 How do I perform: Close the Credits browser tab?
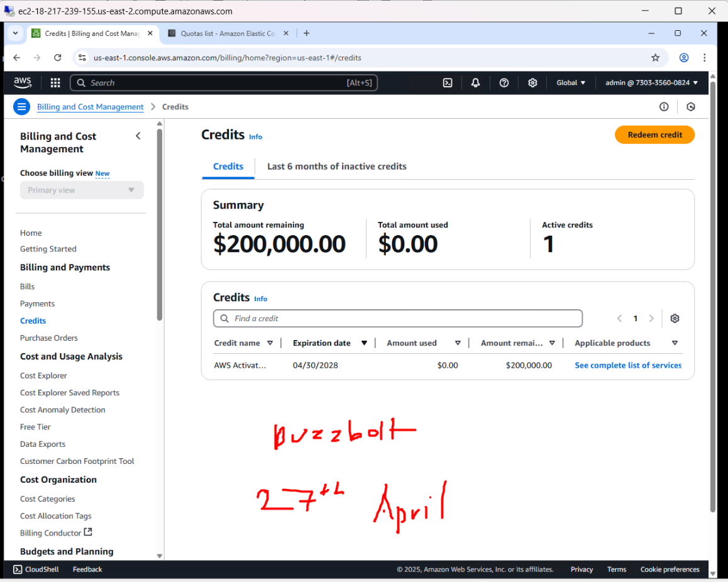point(150,33)
